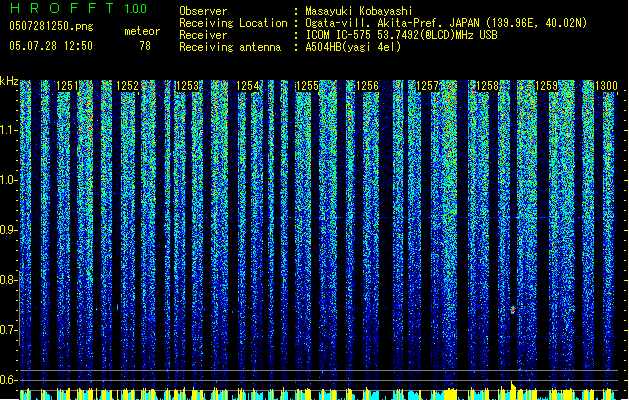Click the 1251 time marker
Screen dimensions: 629x400
(67, 86)
